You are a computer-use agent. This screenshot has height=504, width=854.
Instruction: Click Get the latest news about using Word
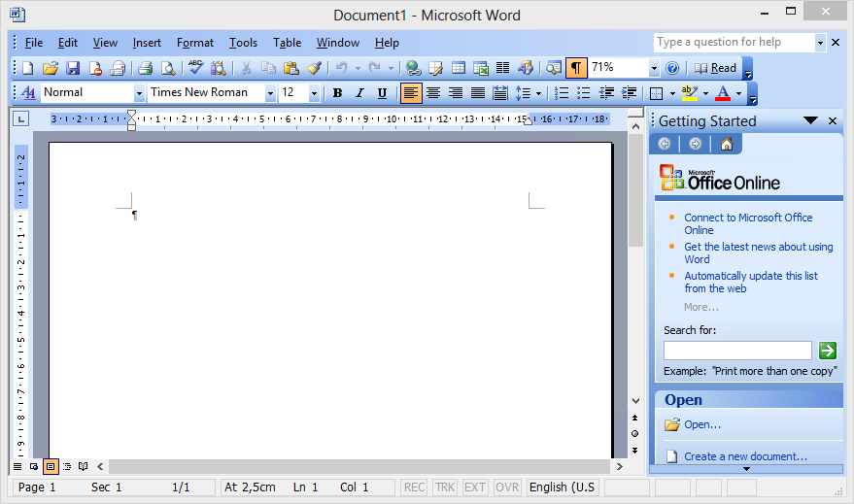(x=758, y=253)
